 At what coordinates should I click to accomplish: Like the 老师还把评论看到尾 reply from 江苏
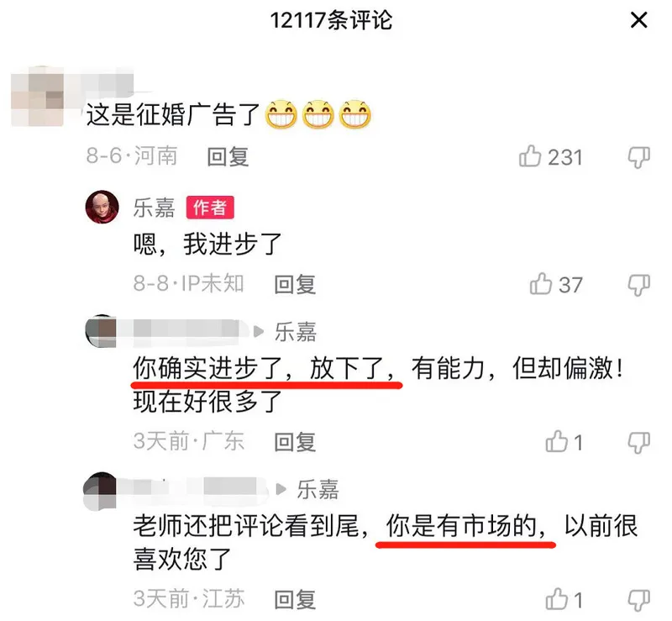coord(557,598)
